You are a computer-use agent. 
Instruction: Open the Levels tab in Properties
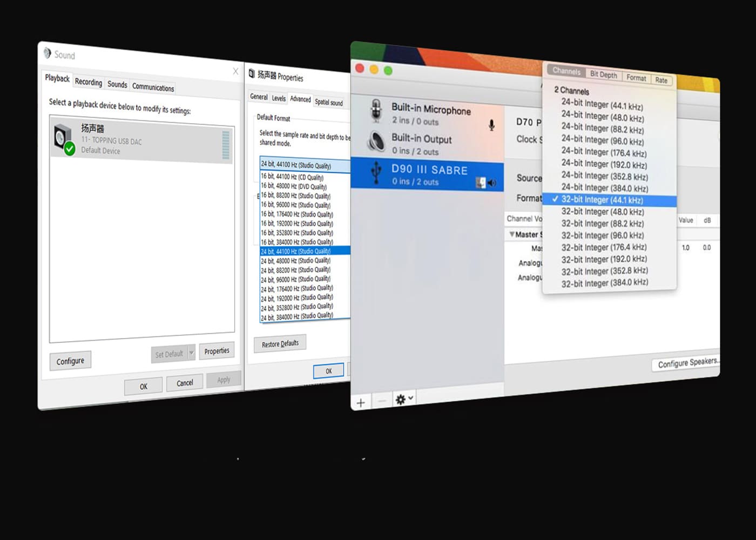pyautogui.click(x=279, y=98)
